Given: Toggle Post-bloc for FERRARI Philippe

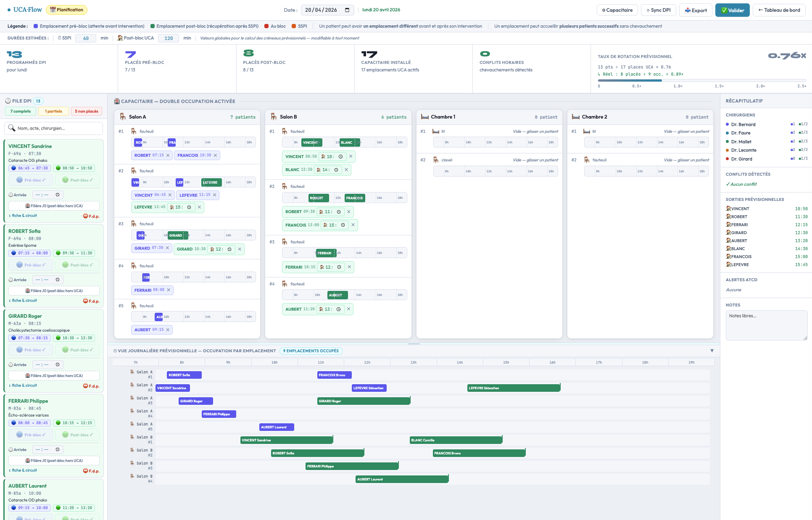Looking at the screenshot, I should tap(77, 435).
